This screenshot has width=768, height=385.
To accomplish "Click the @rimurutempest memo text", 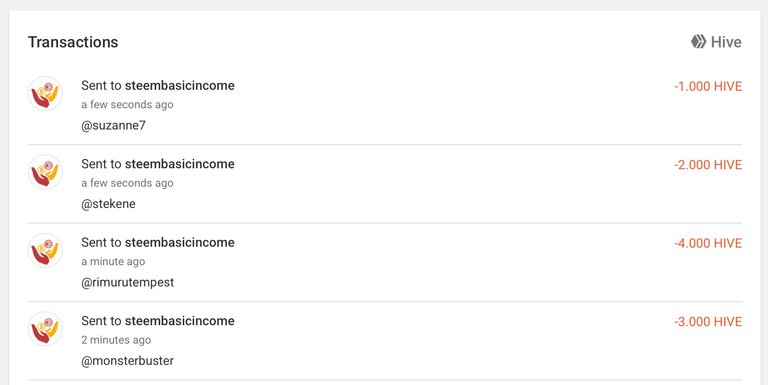I will coord(127,283).
